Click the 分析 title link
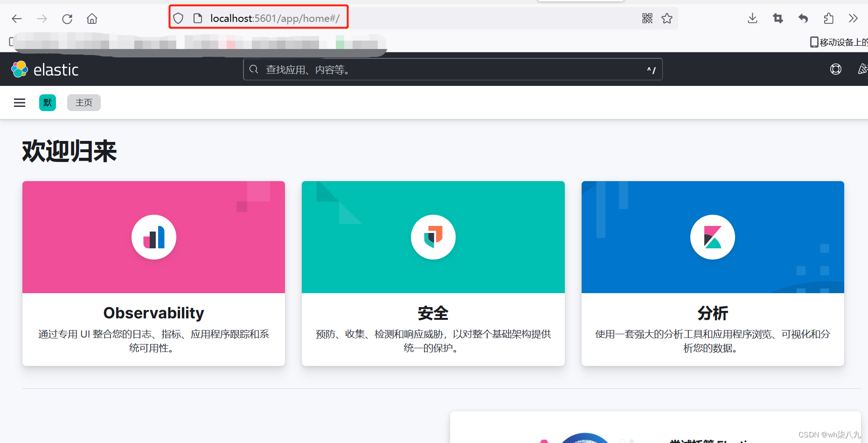868x443 pixels. tap(713, 313)
